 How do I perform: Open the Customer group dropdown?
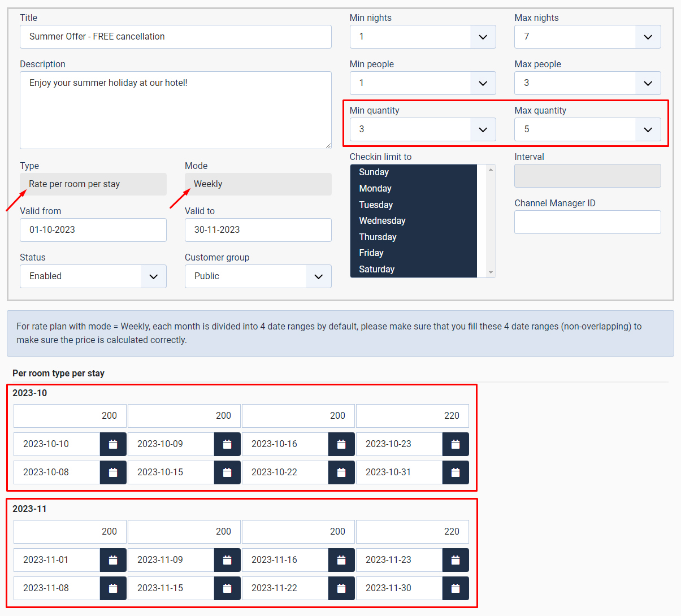click(318, 276)
